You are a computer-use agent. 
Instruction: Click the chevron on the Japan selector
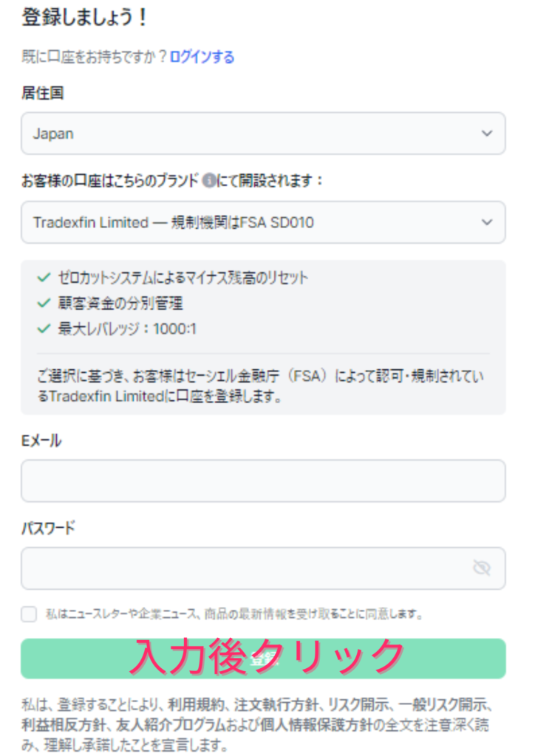(486, 134)
